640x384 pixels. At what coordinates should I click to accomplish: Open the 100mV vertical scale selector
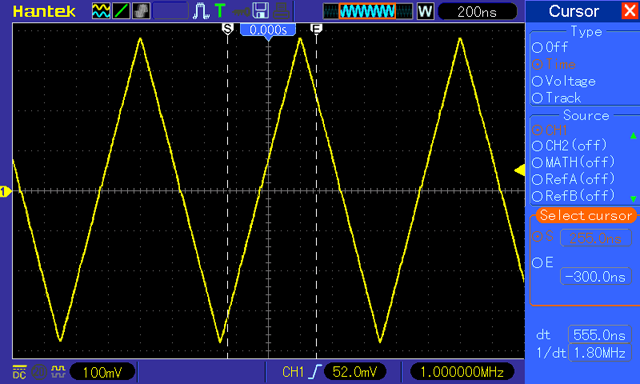102,372
